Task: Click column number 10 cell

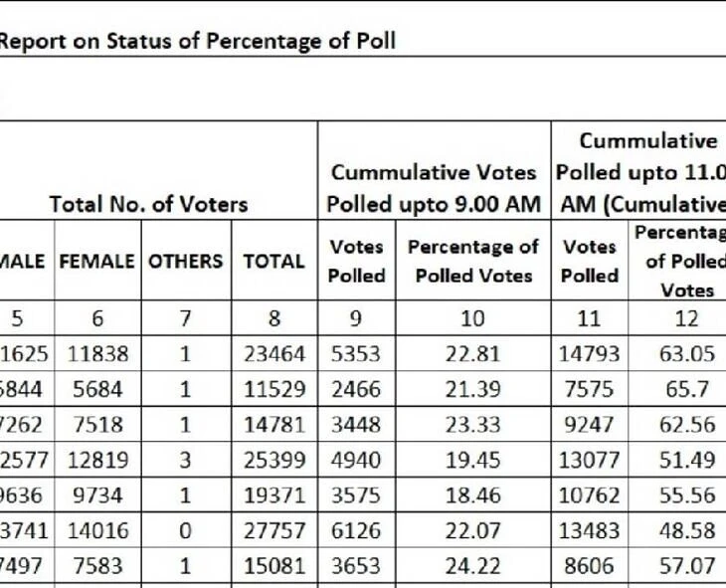Action: [473, 318]
